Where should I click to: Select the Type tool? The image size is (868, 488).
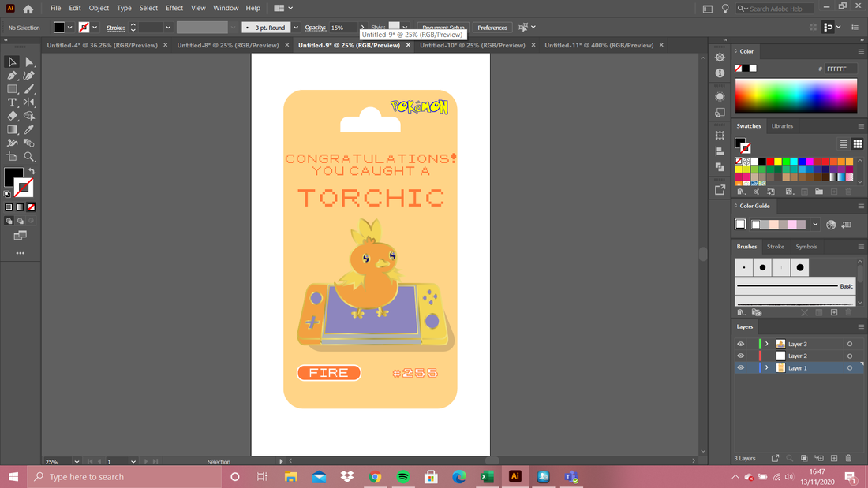coord(12,102)
